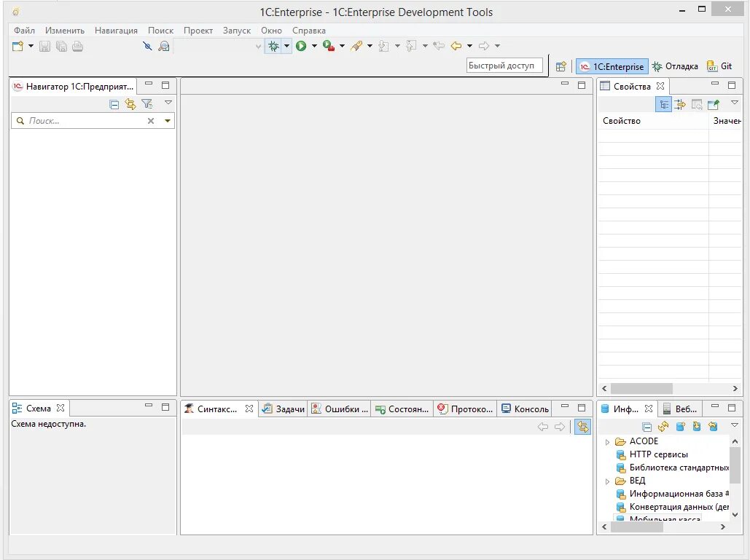Open the External Tools dropdown arrow
The image size is (750, 560).
coord(342,47)
